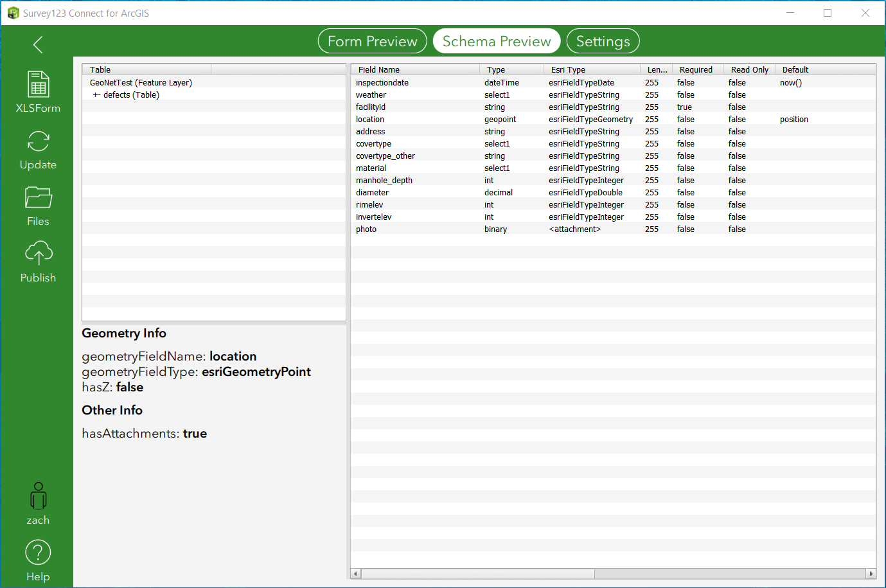886x588 pixels.
Task: Click the Table column header
Action: tap(147, 69)
